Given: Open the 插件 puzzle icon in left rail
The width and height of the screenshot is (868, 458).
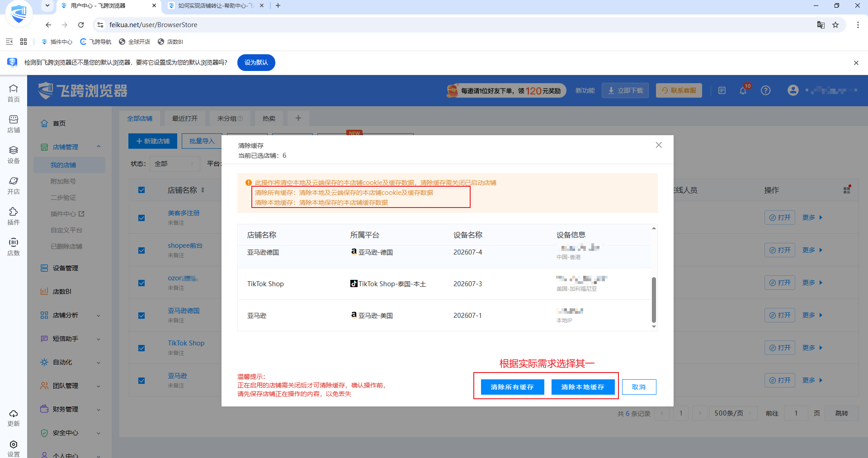Looking at the screenshot, I should tap(14, 216).
